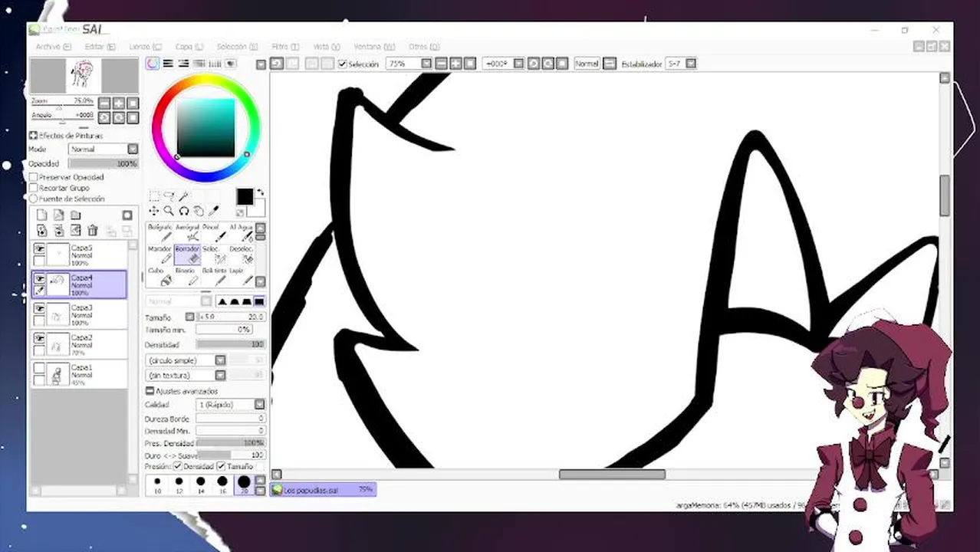The width and height of the screenshot is (980, 552).
Task: Select the Pincel brush tool
Action: coord(213,232)
